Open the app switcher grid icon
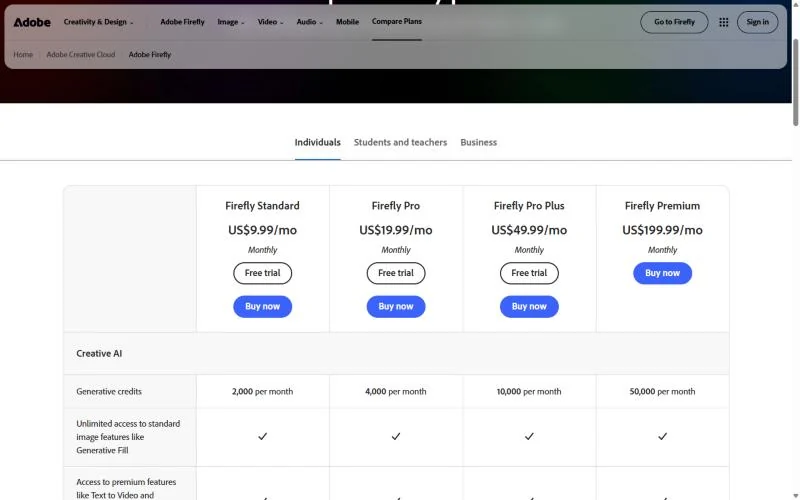The image size is (800, 500). (723, 22)
